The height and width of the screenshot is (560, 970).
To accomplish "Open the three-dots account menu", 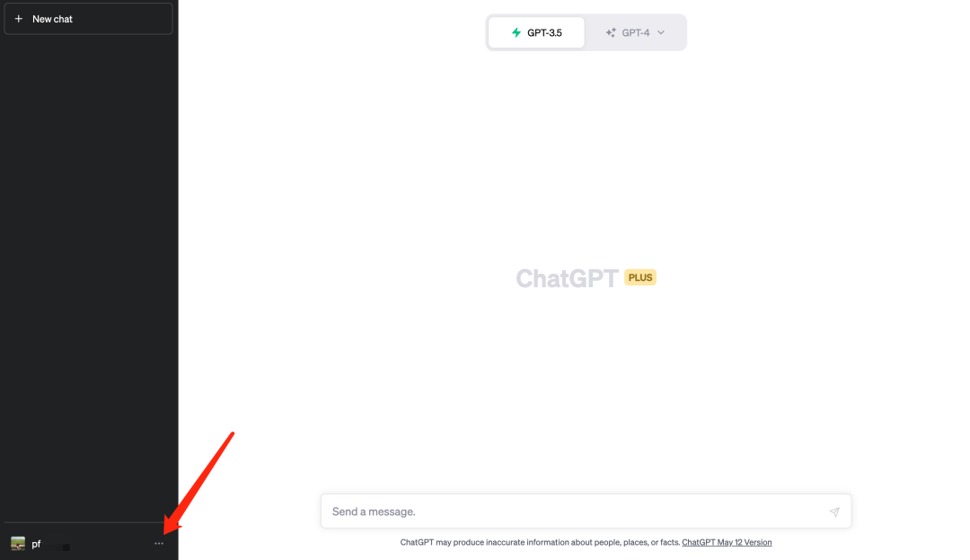I will point(159,543).
